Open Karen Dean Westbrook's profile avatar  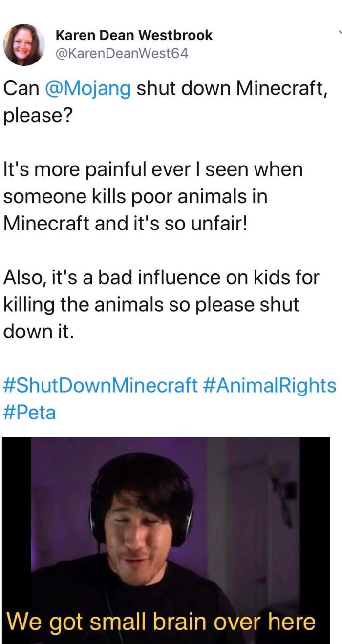pos(24,44)
